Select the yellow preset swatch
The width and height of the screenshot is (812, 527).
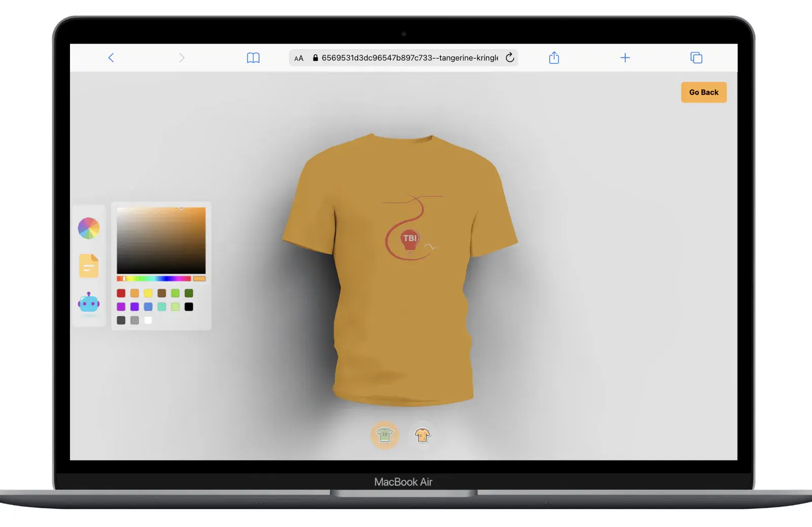(148, 293)
